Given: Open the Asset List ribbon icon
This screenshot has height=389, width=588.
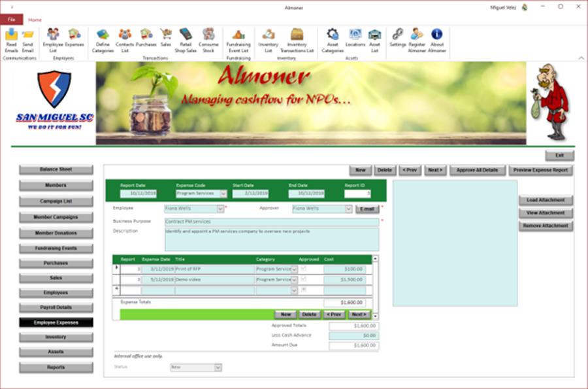Looking at the screenshot, I should pyautogui.click(x=374, y=41).
